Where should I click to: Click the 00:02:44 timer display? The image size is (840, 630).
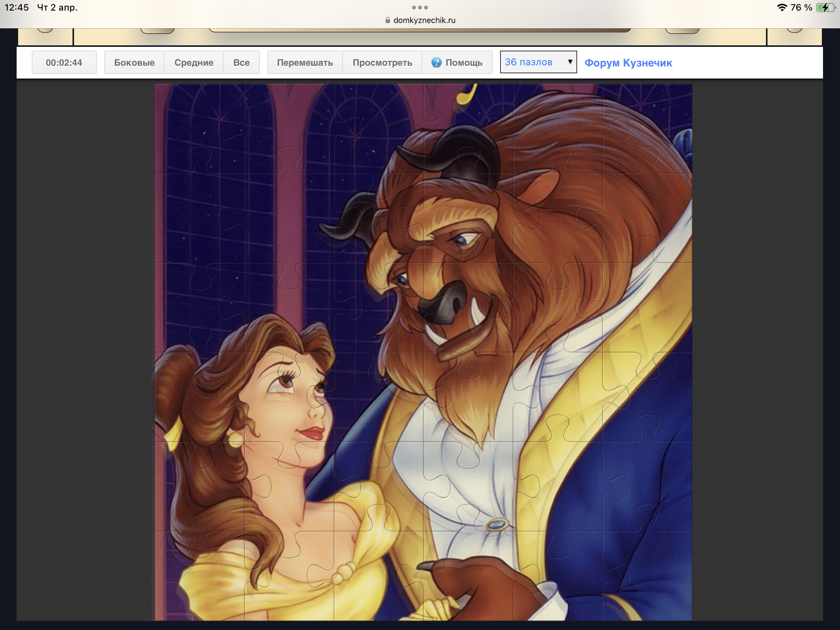click(64, 62)
